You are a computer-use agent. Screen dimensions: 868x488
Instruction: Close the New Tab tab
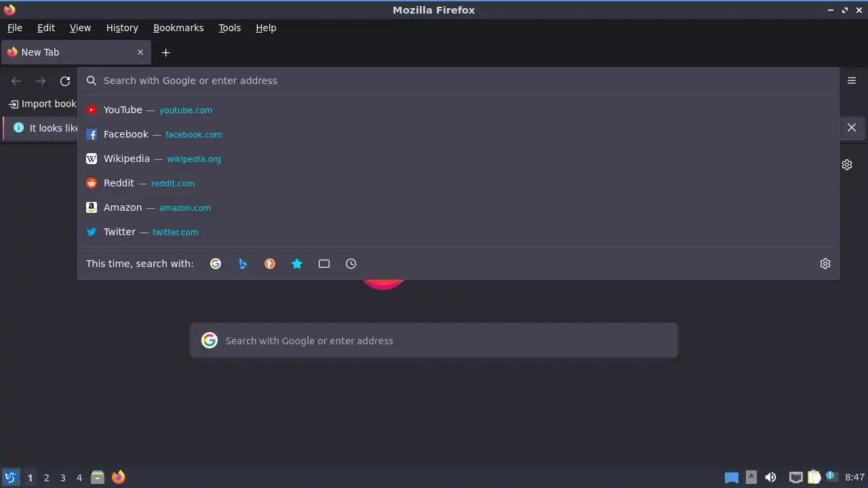(x=140, y=52)
